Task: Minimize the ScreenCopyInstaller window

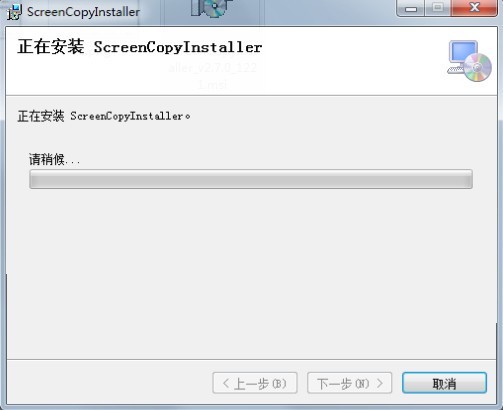Action: (x=411, y=8)
